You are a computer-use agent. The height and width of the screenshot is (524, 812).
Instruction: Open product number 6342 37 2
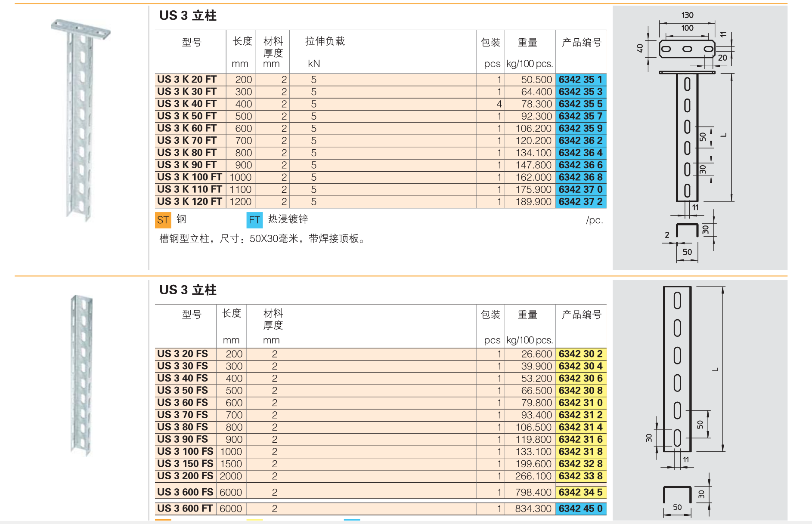tap(580, 202)
